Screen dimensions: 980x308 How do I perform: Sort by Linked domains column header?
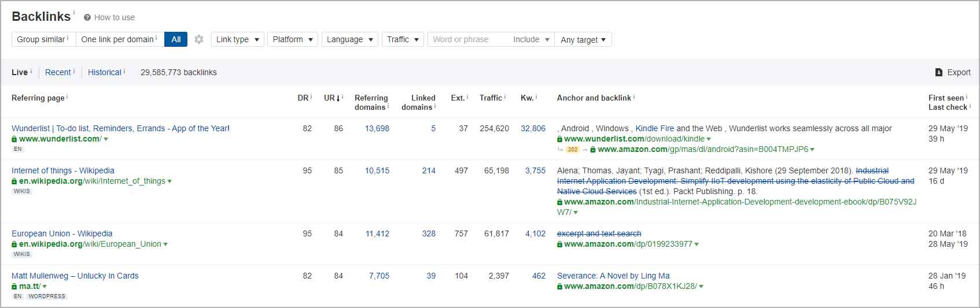(x=419, y=102)
